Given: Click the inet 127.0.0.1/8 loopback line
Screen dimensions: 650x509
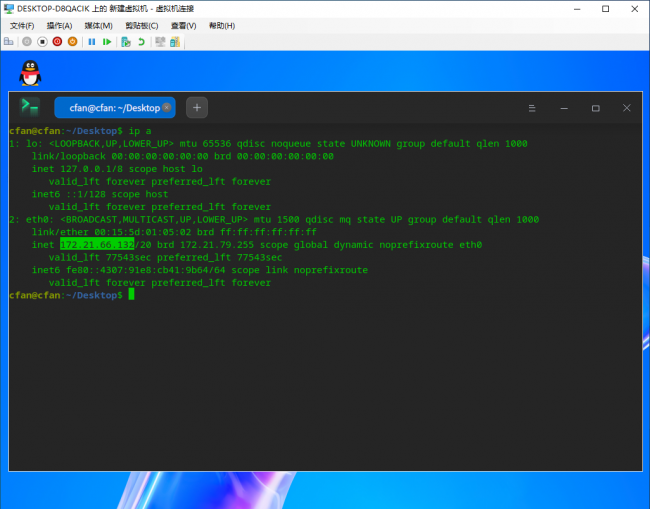Looking at the screenshot, I should pos(117,169).
